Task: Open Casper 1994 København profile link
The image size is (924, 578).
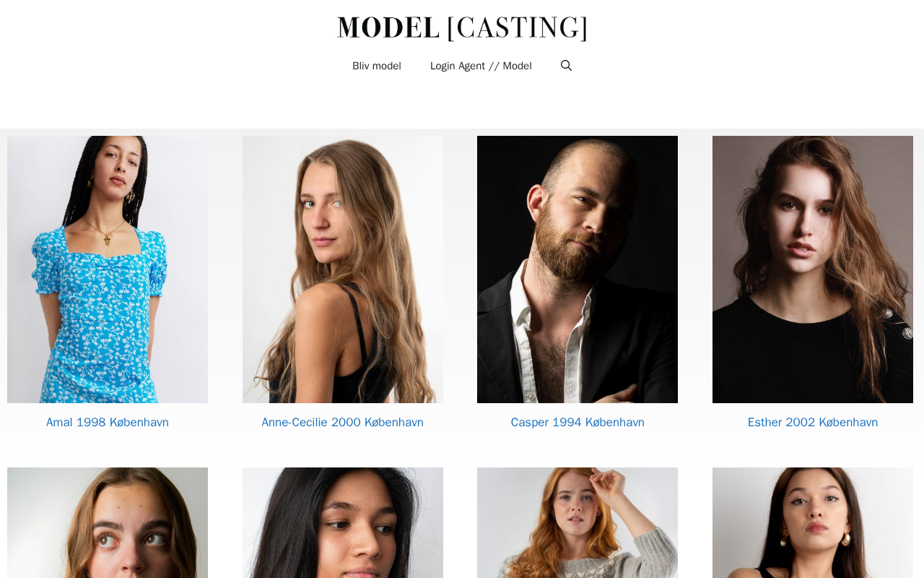Action: coord(577,422)
